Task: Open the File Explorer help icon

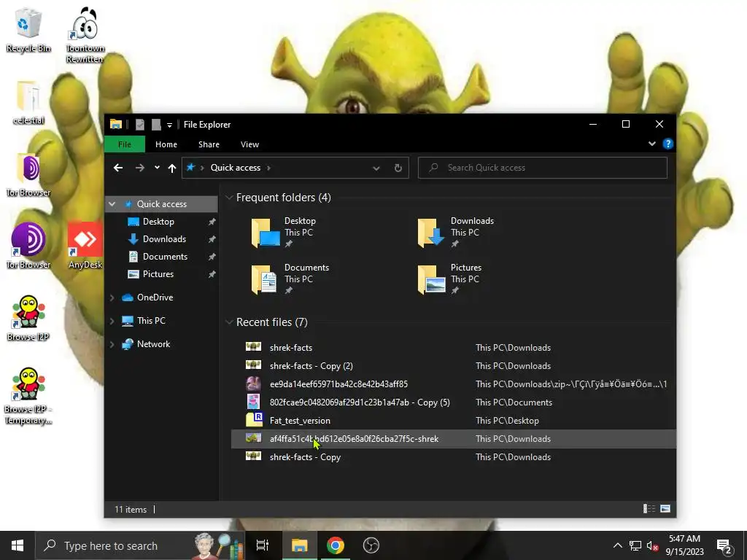Action: point(668,144)
